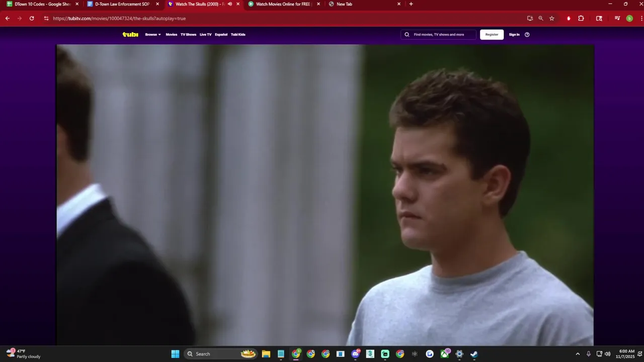The height and width of the screenshot is (362, 644).
Task: Open the Settings gear taskbar icon
Action: point(459,354)
